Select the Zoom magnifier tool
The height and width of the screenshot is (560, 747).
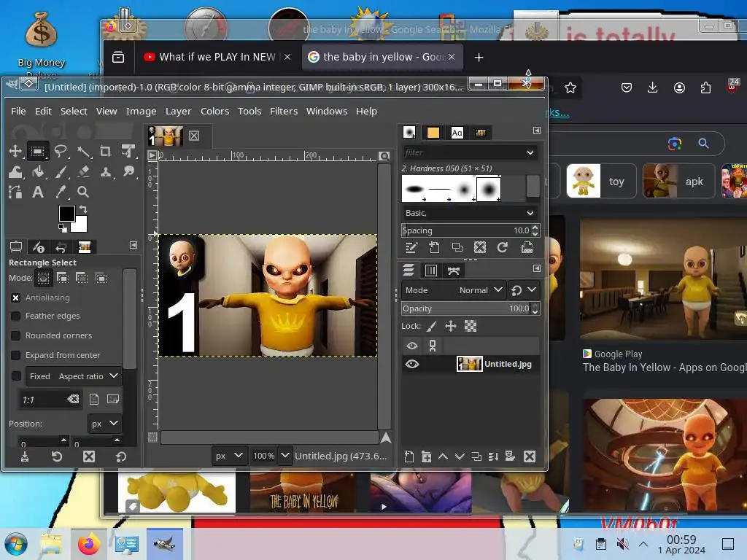tap(83, 192)
